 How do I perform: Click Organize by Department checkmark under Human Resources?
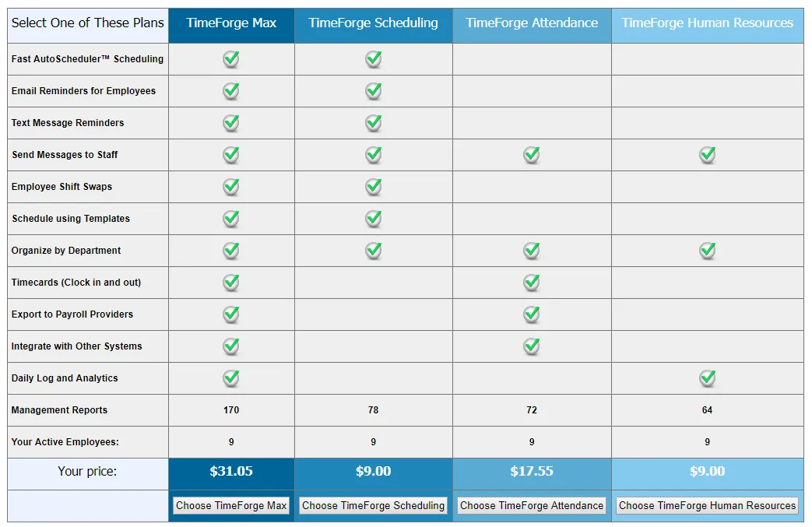[708, 251]
